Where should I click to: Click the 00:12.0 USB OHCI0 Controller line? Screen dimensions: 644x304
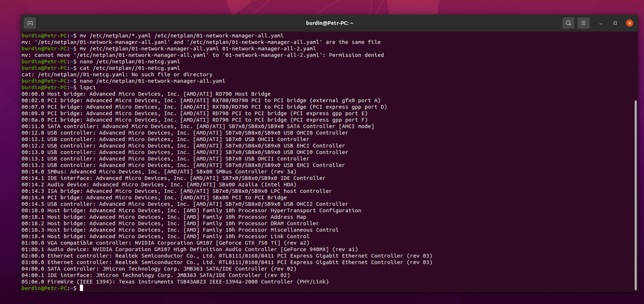(x=185, y=133)
